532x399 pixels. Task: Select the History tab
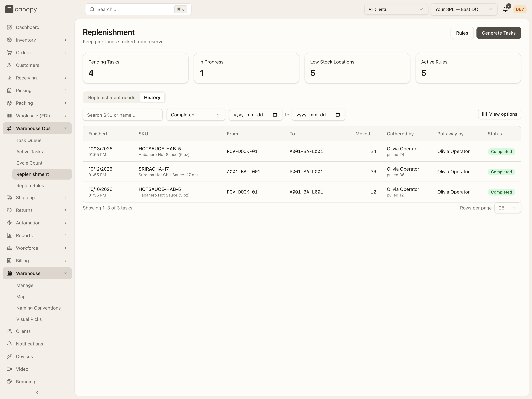[x=152, y=97]
